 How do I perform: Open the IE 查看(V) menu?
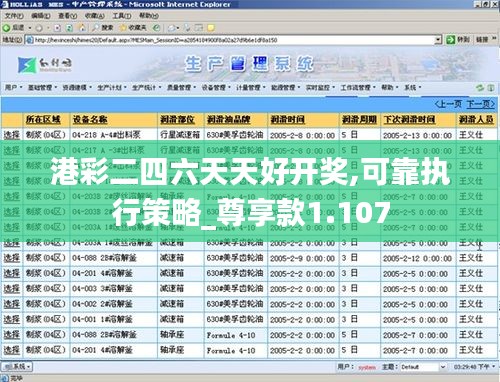click(x=68, y=16)
